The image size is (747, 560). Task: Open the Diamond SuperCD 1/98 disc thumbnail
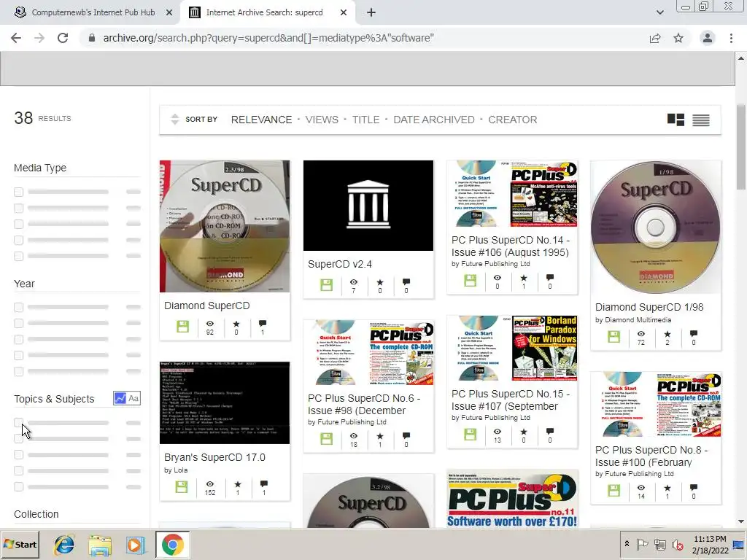656,227
